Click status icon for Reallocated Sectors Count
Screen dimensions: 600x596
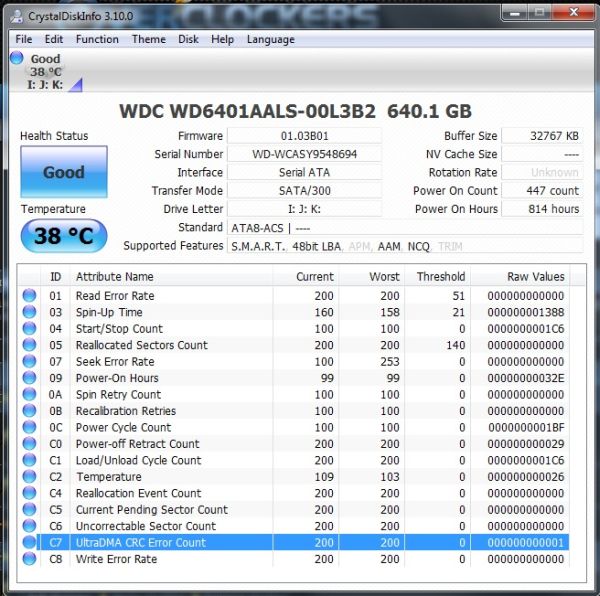pos(29,345)
